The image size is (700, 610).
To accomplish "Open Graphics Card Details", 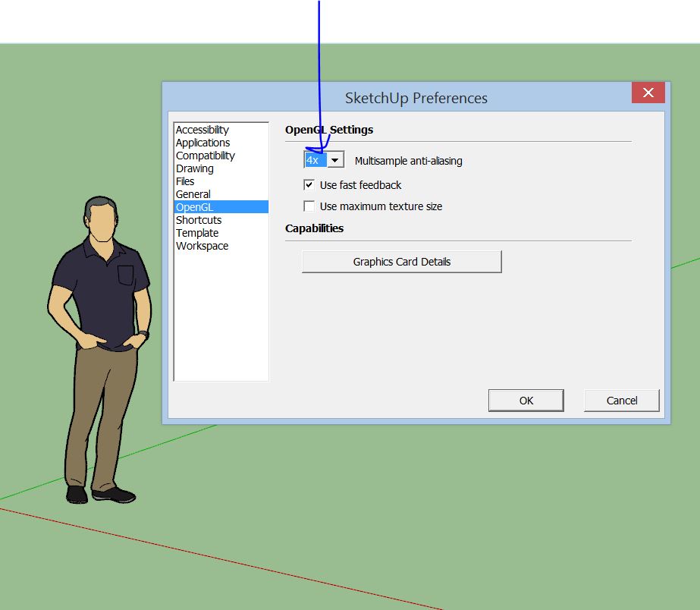I will 402,262.
